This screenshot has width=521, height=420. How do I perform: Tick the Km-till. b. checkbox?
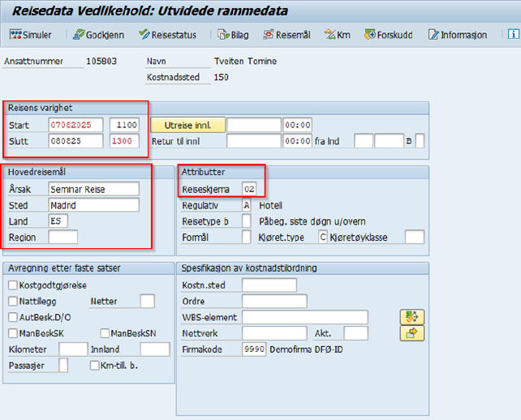(x=94, y=365)
